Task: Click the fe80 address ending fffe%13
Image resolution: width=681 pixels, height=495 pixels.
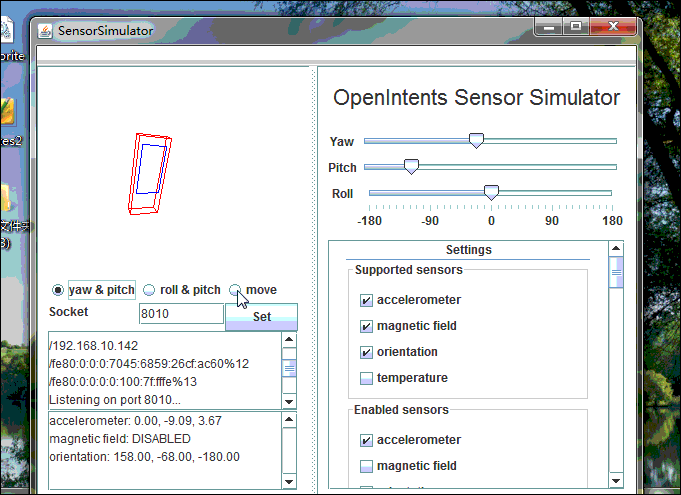Action: click(123, 382)
